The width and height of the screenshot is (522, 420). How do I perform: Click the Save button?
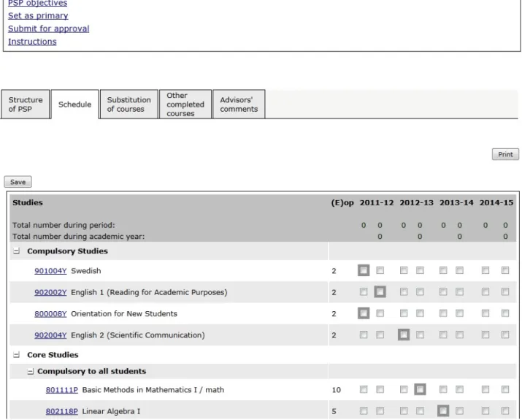18,182
